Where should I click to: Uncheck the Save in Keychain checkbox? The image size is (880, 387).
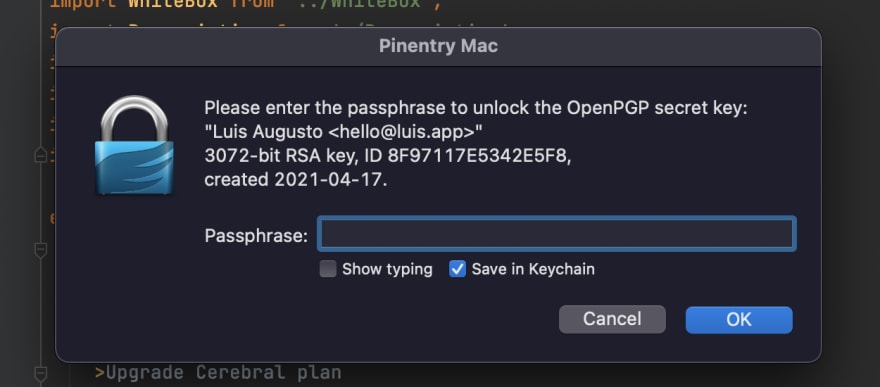pos(457,269)
